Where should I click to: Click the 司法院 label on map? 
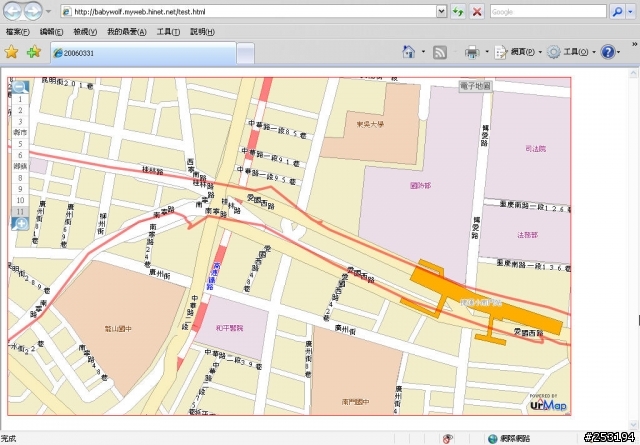[x=536, y=149]
